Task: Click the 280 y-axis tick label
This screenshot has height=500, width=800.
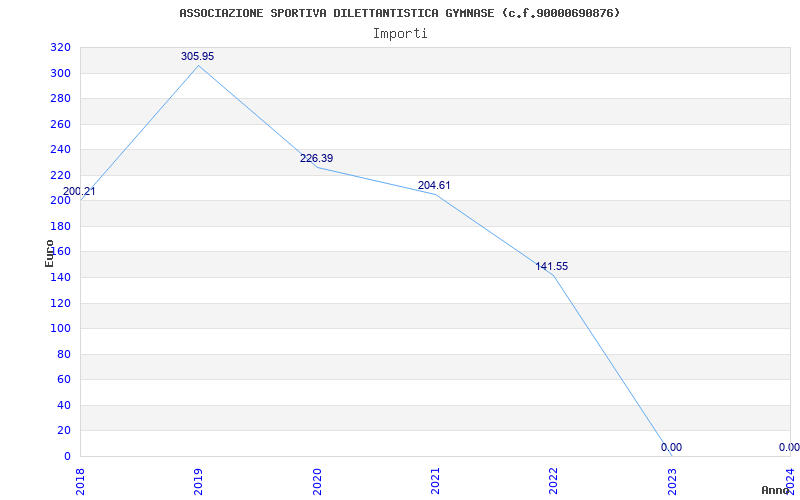Action: pos(60,99)
